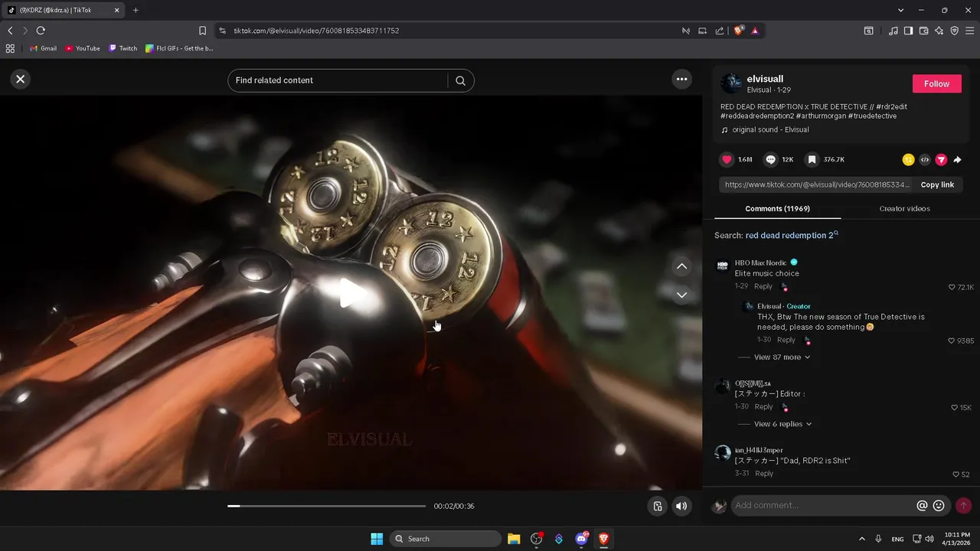Viewport: 980px width, 551px height.
Task: Like the ian_H4lkl3mper comment
Action: 956,474
